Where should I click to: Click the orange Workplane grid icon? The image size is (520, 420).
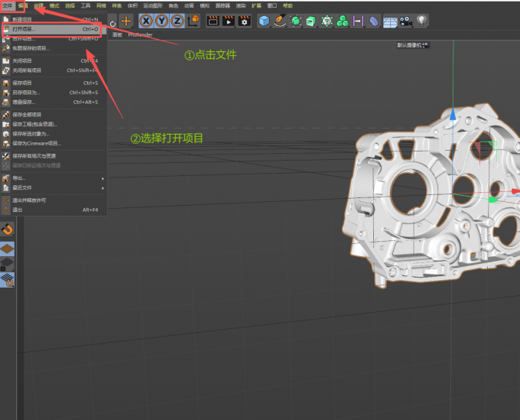[7, 249]
